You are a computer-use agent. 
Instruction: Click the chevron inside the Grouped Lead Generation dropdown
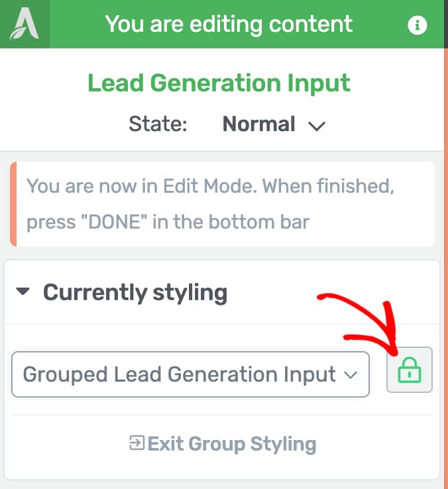pos(351,375)
